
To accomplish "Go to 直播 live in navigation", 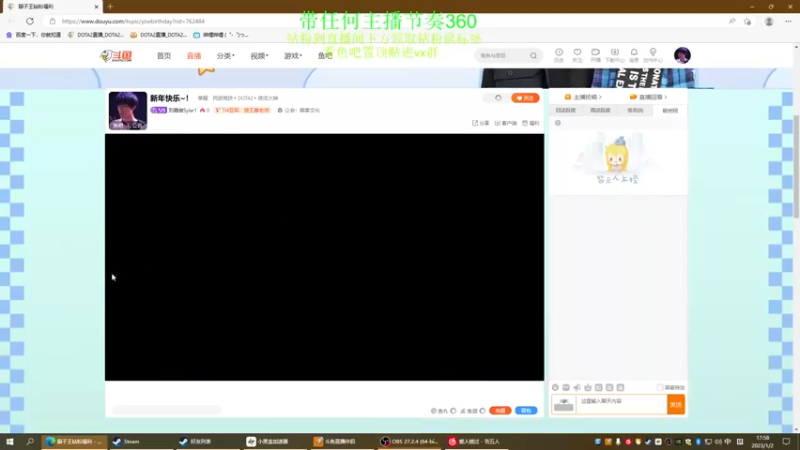I will pos(194,56).
